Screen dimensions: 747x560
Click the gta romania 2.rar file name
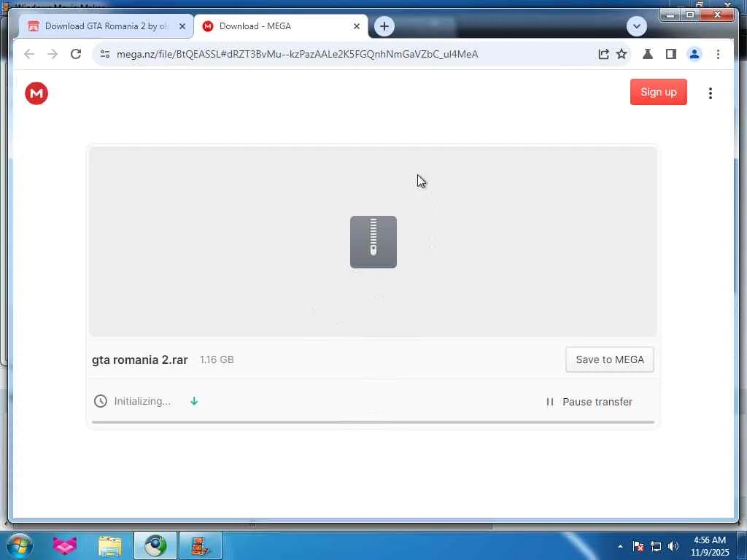point(139,359)
